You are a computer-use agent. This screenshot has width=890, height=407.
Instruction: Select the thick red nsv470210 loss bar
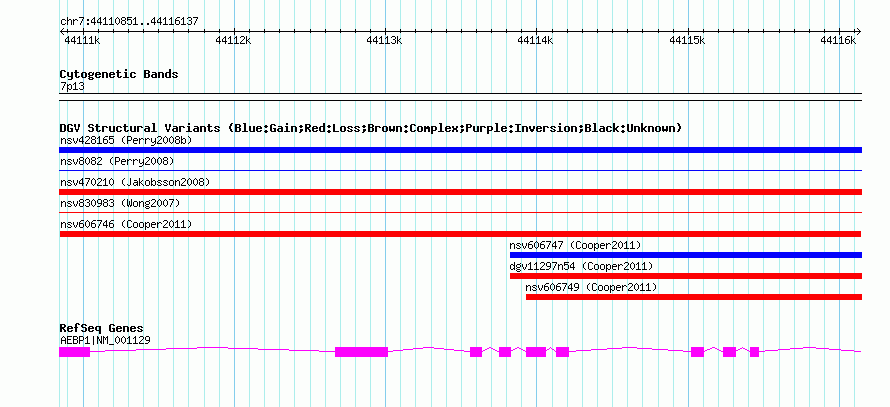click(x=460, y=192)
